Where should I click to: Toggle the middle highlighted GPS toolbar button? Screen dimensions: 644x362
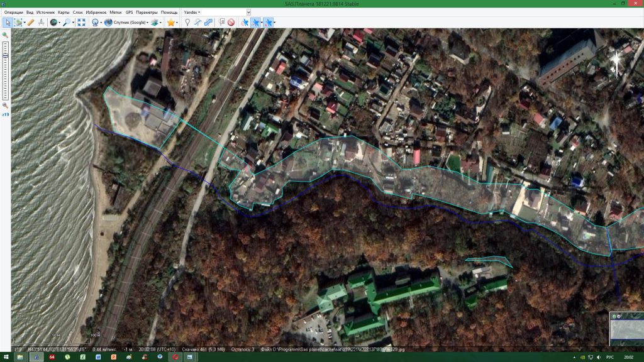(x=256, y=22)
